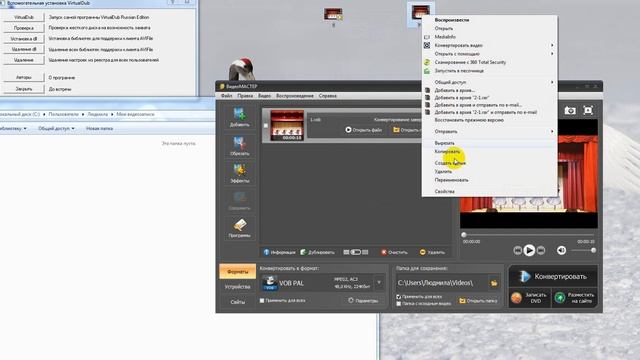Screen dimensions: 640x360
Task: Expand Отправить submenu arrow
Action: 552,131
